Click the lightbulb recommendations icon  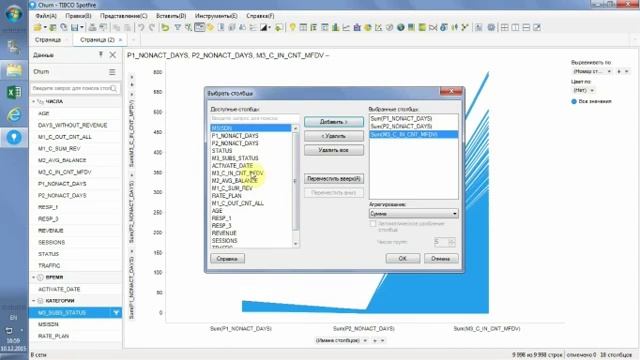click(292, 27)
